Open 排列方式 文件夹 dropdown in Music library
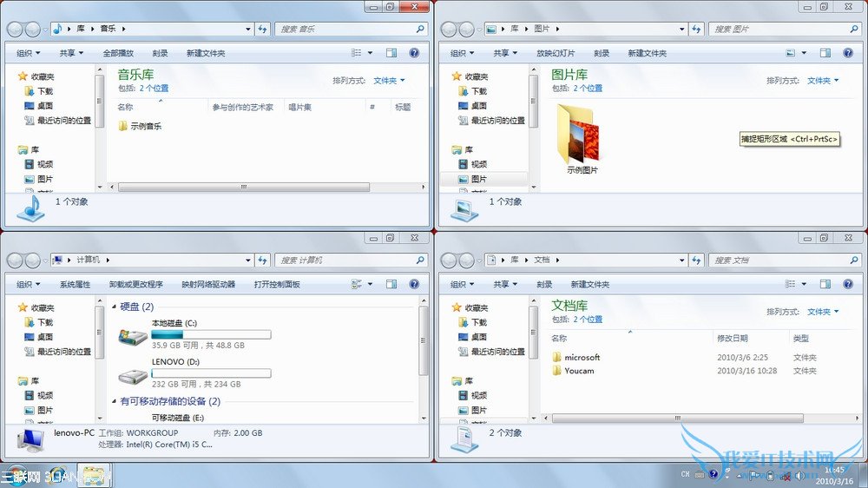 coord(389,80)
